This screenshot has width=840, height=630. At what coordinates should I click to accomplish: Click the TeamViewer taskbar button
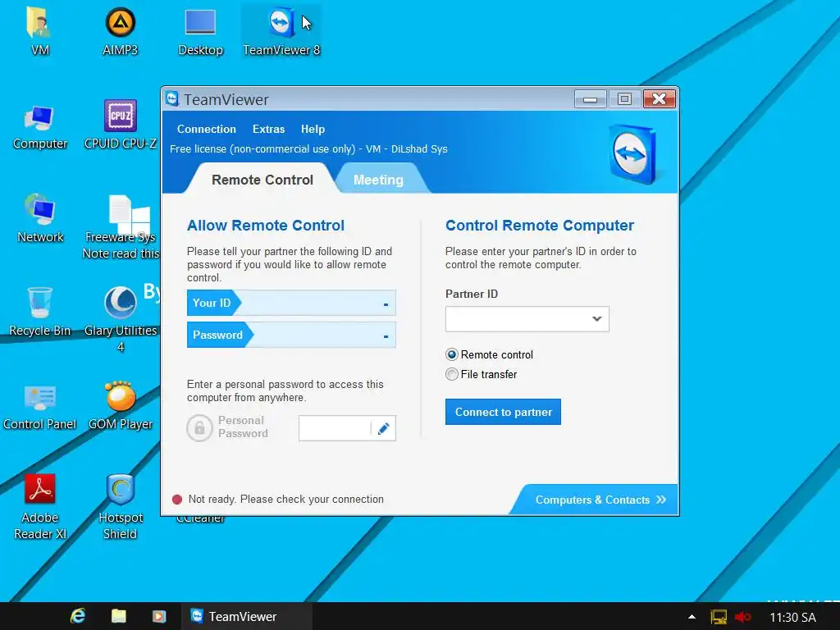click(x=246, y=616)
